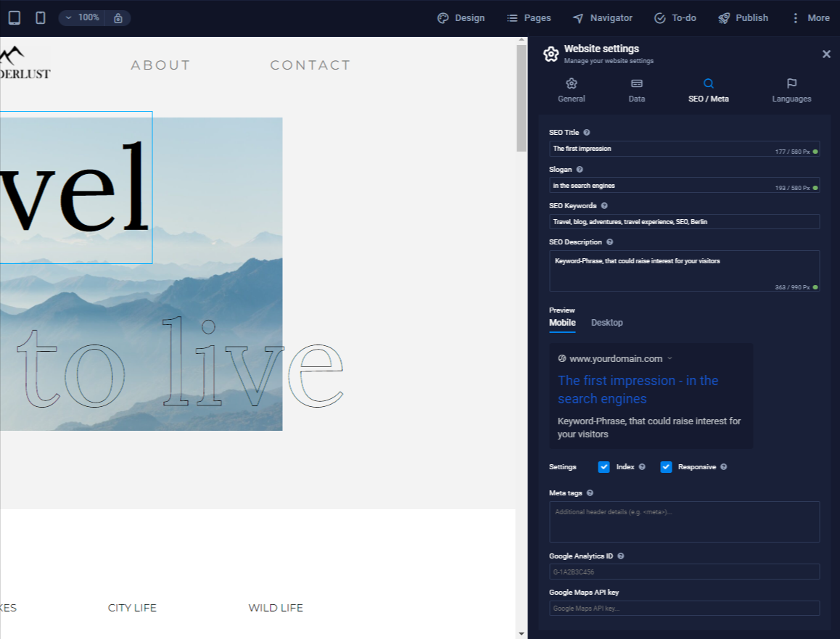Click the CONTACT navigation link
Screen dimensions: 840x639
click(310, 65)
